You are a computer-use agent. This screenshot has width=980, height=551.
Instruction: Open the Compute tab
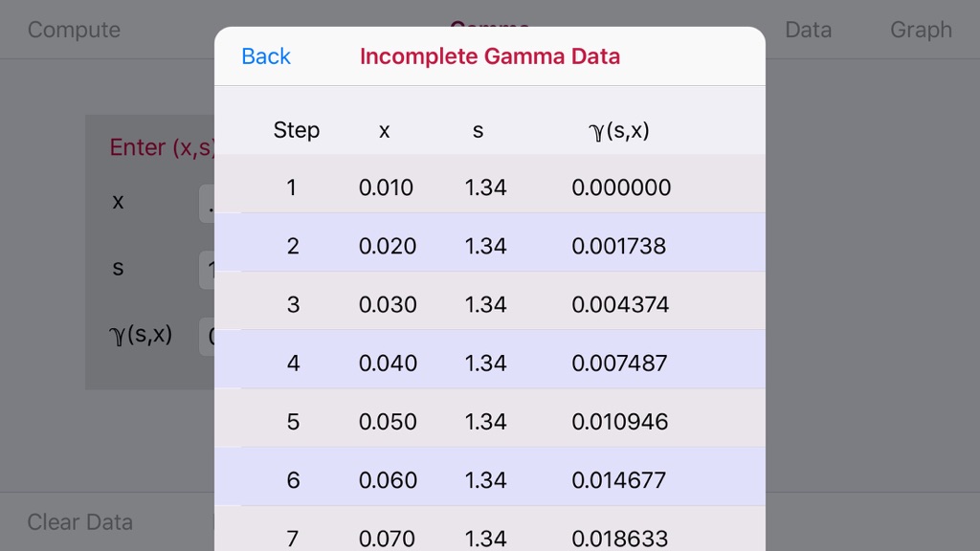tap(74, 30)
